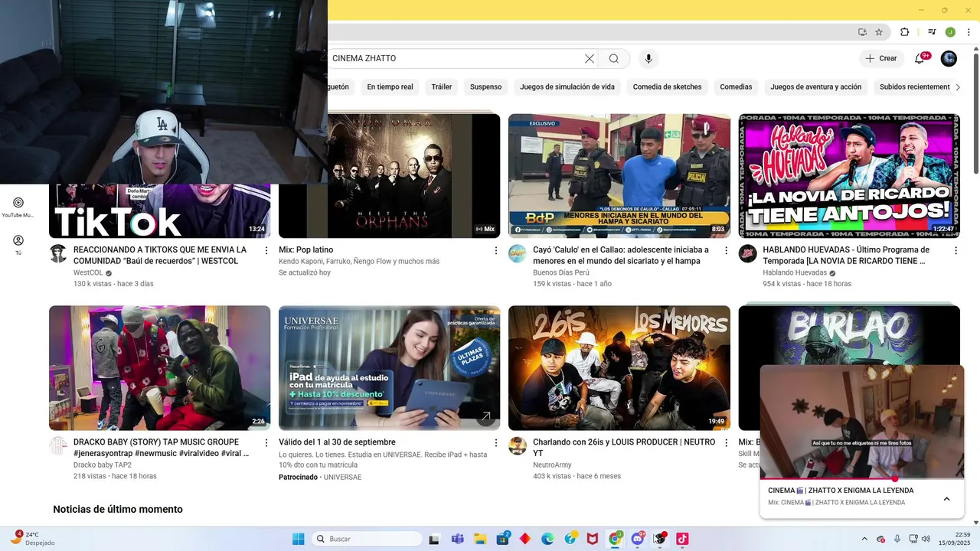The image size is (980, 551).
Task: Start voice search with the microphone
Action: (x=648, y=58)
